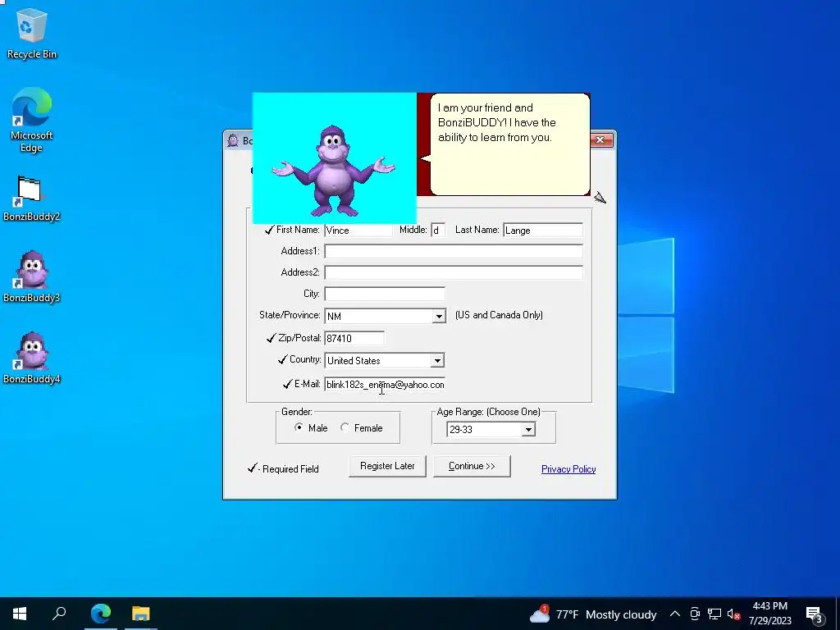Click the Required Field legend text
840x630 pixels.
coord(290,469)
